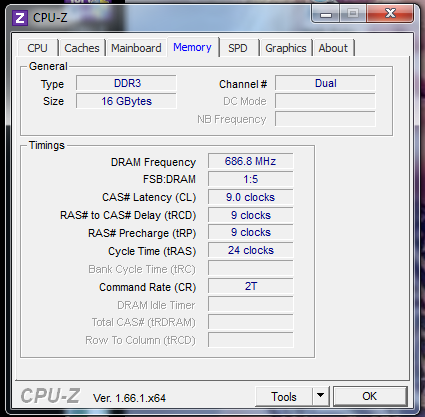The width and height of the screenshot is (425, 417).
Task: Click the maximize button in title bar
Action: point(353,14)
